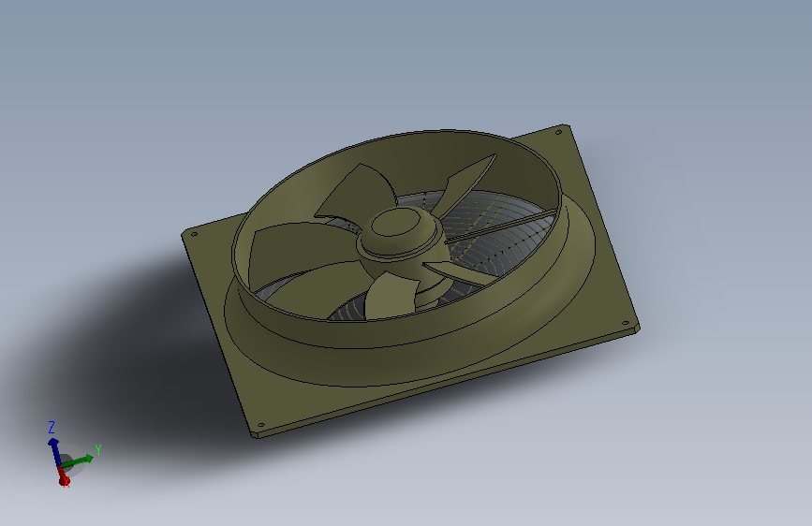The height and width of the screenshot is (526, 812).
Task: Click the green Y axis of the orientation triad
Action: 78,460
